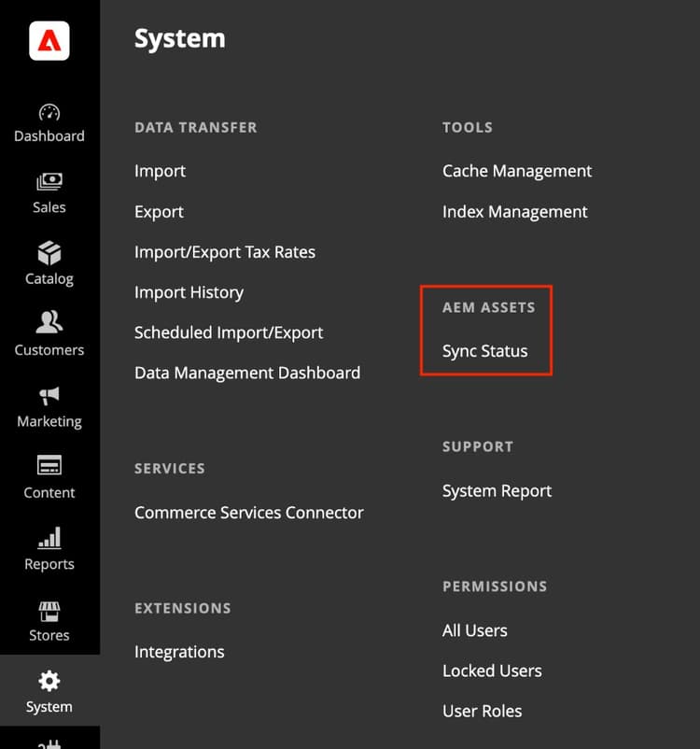700x749 pixels.
Task: Open the Marketing megaphone icon
Action: 49,396
